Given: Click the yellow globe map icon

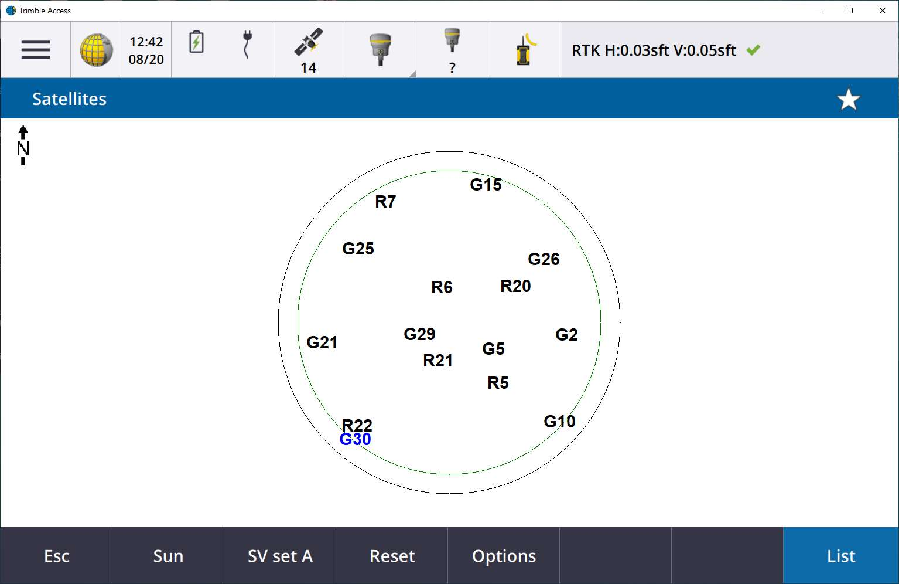Looking at the screenshot, I should point(96,50).
